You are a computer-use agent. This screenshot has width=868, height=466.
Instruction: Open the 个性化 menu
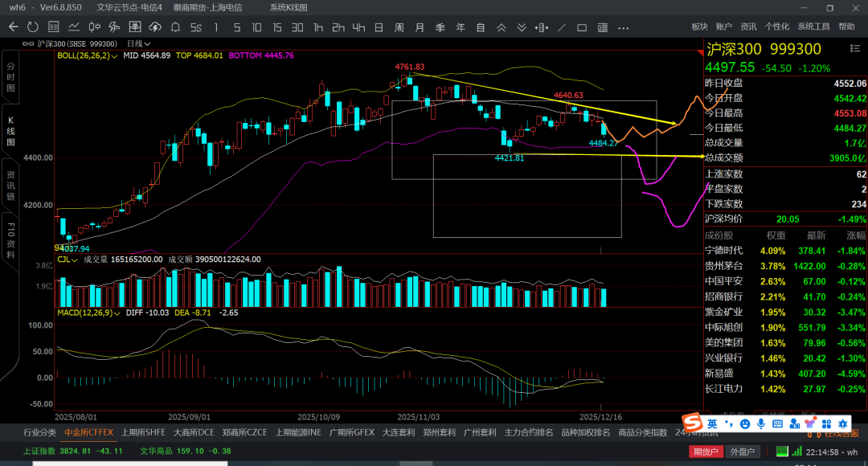[777, 27]
